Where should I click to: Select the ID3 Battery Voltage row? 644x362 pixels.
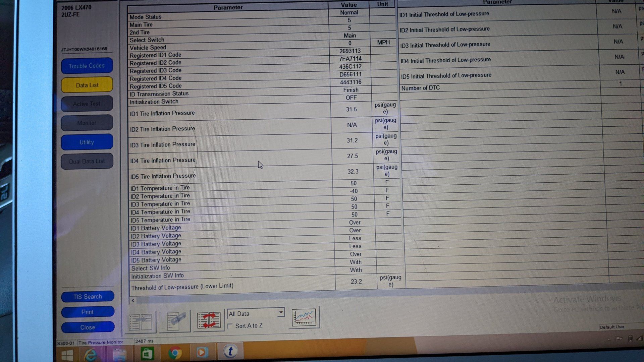click(266, 241)
